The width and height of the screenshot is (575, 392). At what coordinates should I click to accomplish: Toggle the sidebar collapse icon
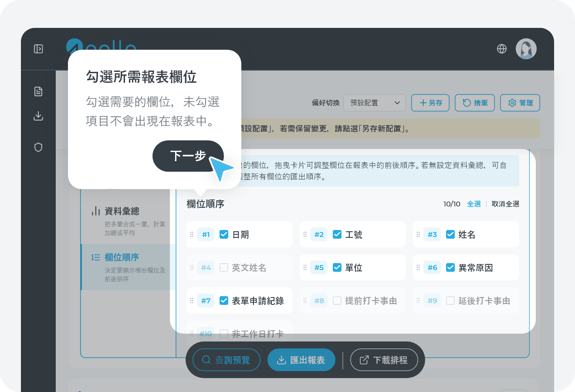pyautogui.click(x=38, y=49)
